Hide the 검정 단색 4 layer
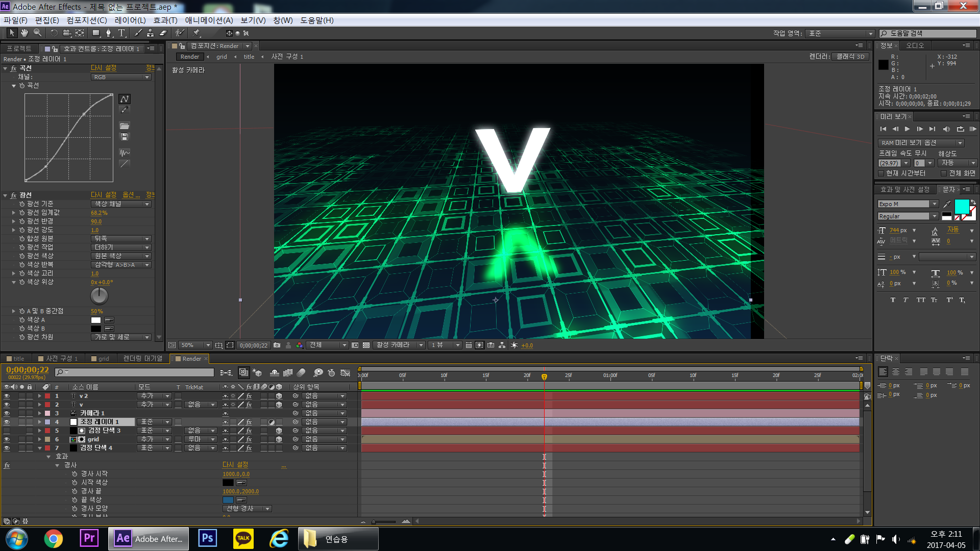Image resolution: width=980 pixels, height=551 pixels. pos(7,448)
